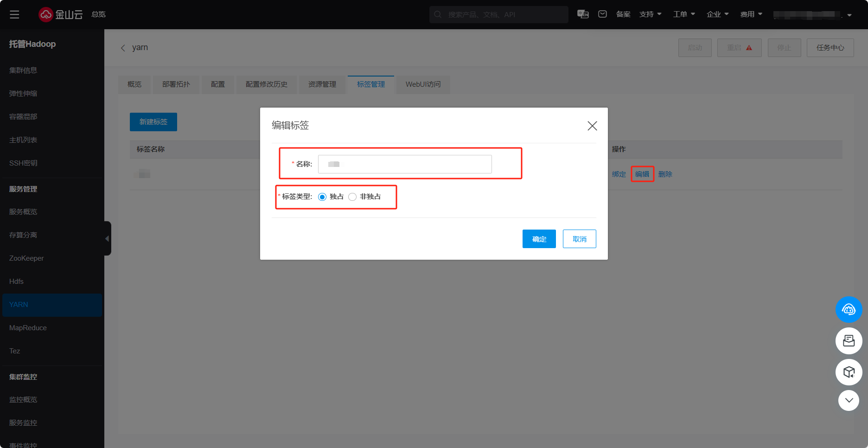Open the 任务中心 button
Viewport: 868px width, 448px height.
point(830,48)
